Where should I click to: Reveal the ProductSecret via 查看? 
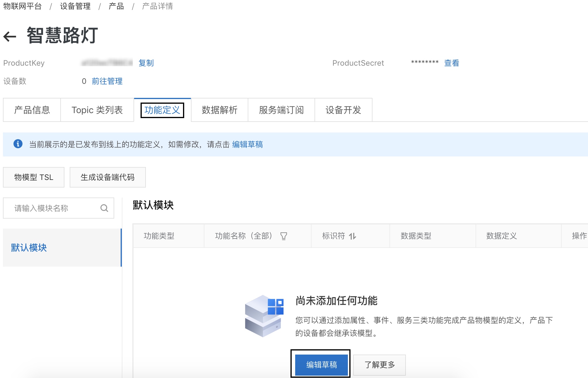451,63
